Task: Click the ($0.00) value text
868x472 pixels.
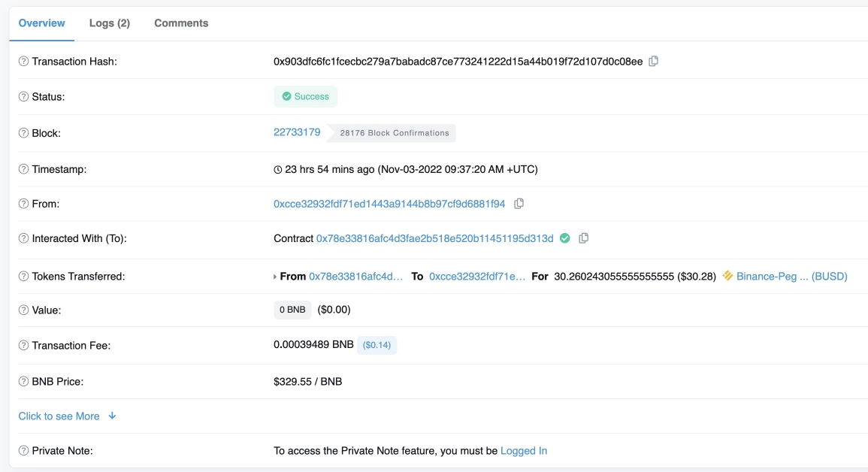Action: coord(334,310)
